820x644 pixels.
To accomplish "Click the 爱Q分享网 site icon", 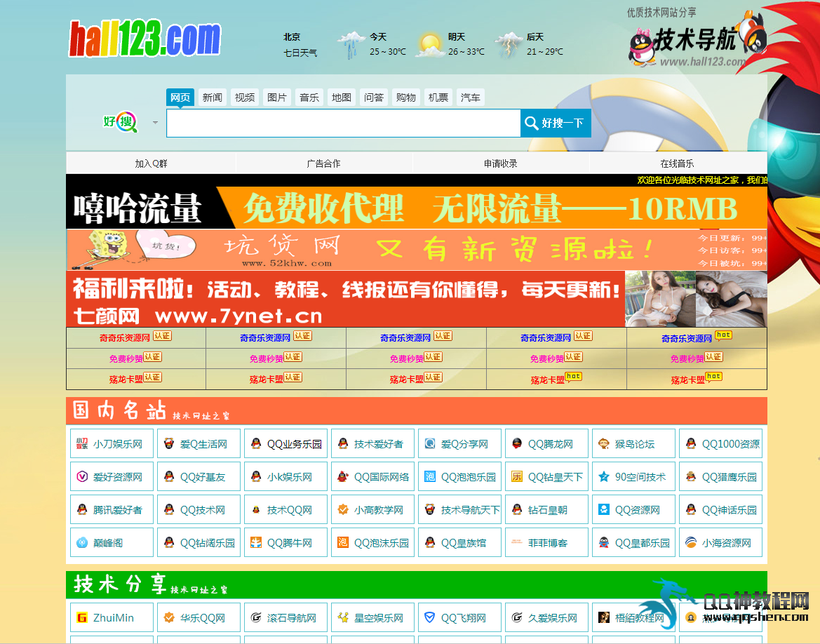I will tap(430, 443).
